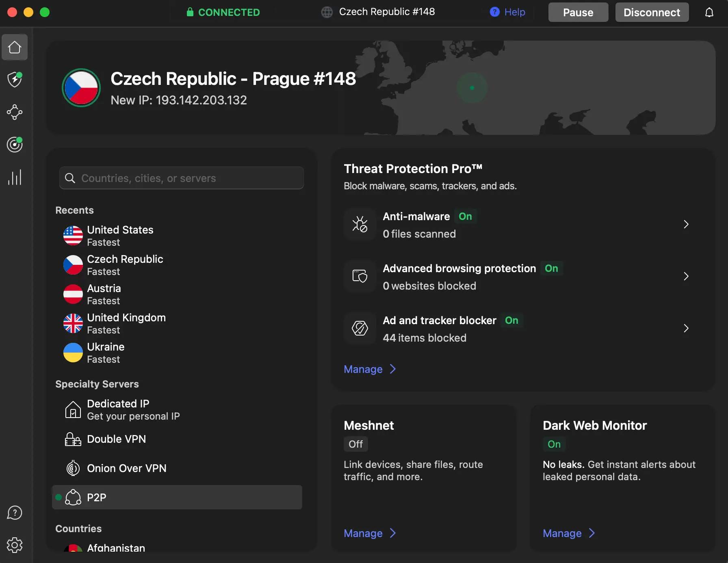The height and width of the screenshot is (563, 728).
Task: Expand Anti-malware details
Action: pyautogui.click(x=686, y=224)
